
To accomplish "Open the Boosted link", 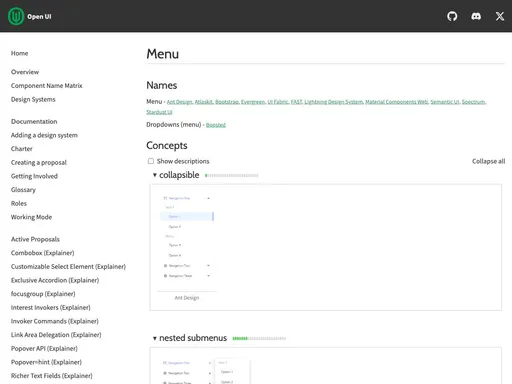I will coord(216,125).
